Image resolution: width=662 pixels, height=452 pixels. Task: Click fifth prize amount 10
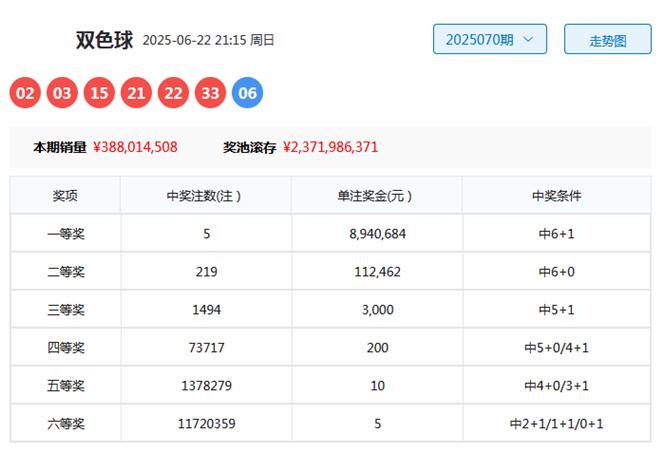377,385
